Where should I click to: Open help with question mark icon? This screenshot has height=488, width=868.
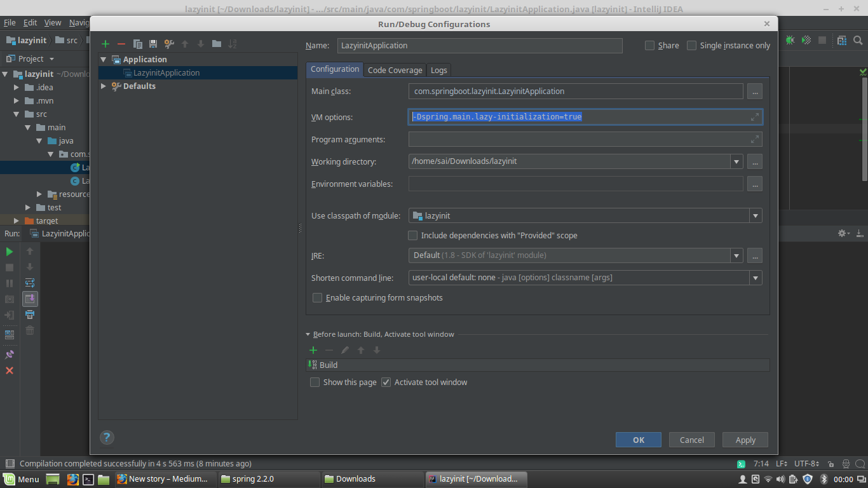(x=107, y=437)
